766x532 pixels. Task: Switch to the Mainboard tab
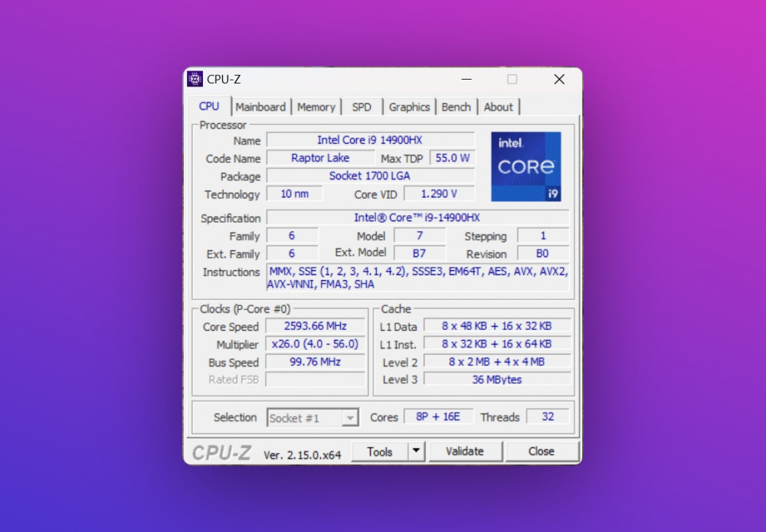(260, 107)
